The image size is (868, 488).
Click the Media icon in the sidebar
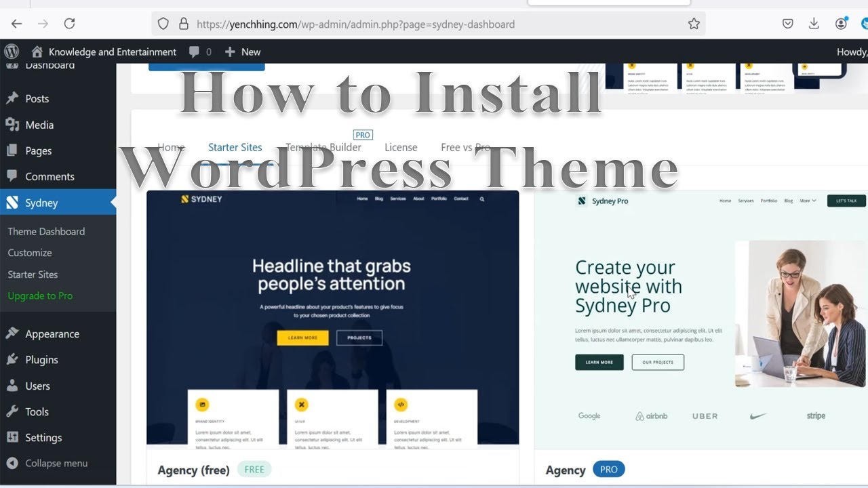point(12,125)
